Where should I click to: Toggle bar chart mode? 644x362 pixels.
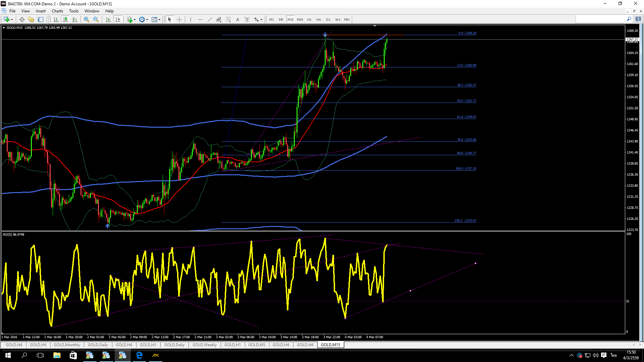click(56, 19)
